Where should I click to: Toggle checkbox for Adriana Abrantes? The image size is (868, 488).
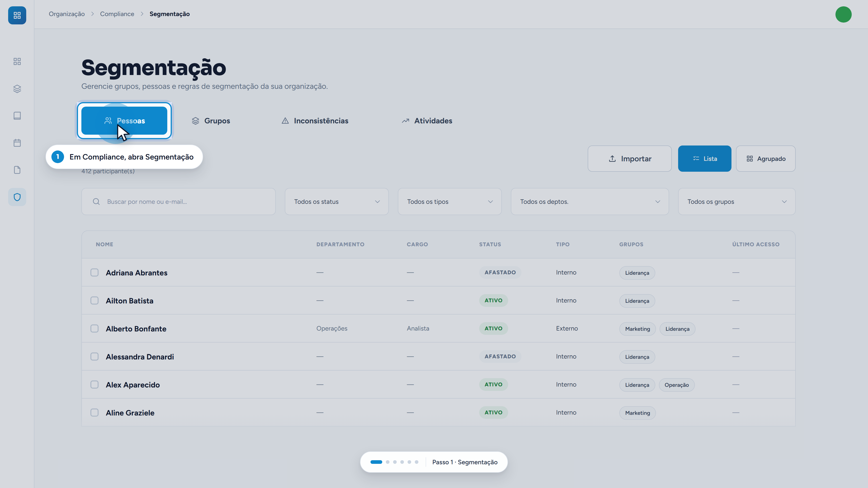point(94,272)
